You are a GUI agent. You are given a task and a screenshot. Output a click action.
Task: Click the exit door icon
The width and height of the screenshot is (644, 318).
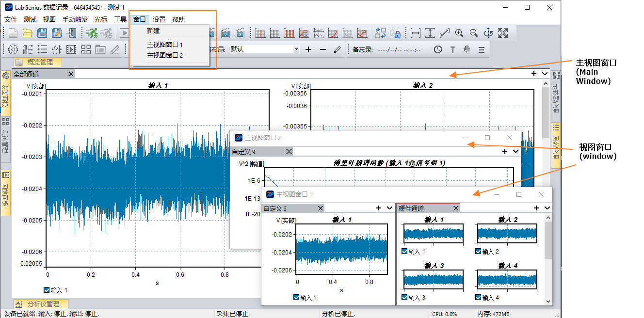tap(72, 33)
